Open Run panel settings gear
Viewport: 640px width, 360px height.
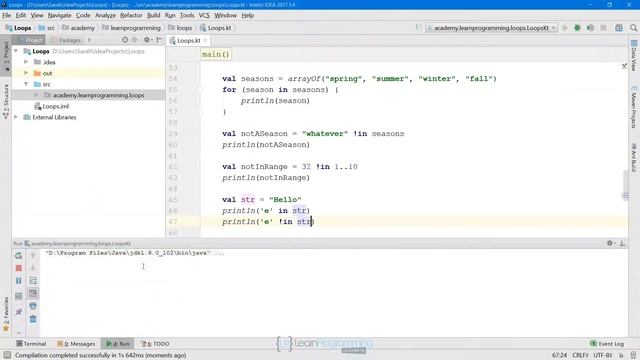coord(610,243)
